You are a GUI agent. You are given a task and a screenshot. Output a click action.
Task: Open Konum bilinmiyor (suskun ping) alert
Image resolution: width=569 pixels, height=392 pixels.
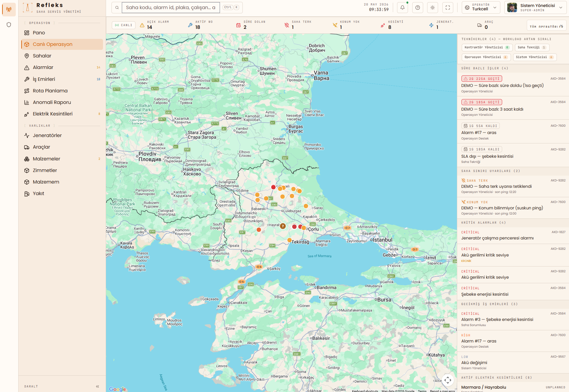click(513, 208)
